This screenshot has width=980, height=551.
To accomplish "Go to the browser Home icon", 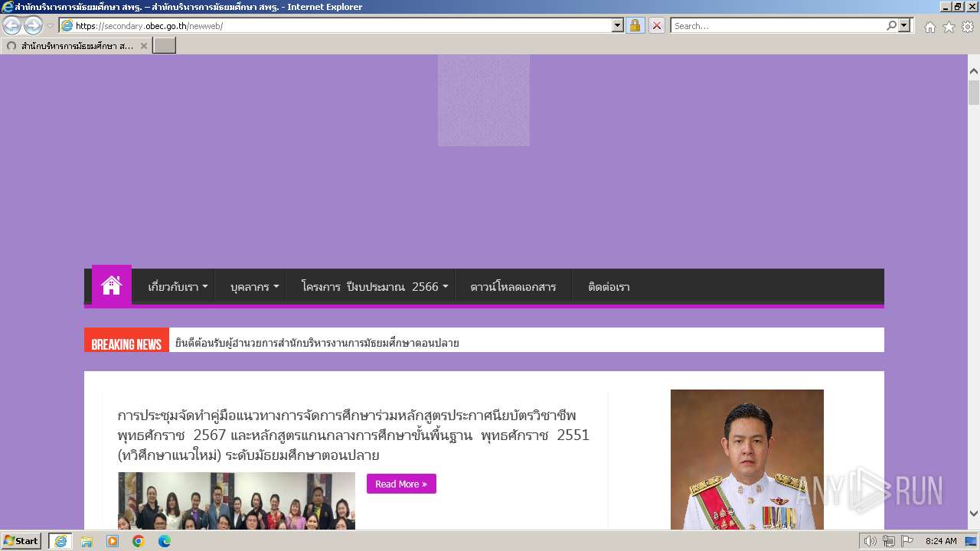I will (929, 27).
